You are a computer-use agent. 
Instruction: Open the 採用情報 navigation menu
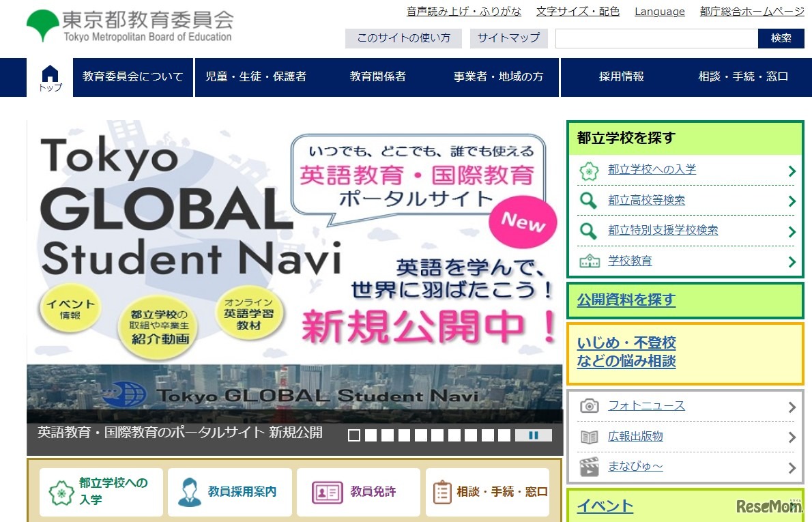coord(621,77)
